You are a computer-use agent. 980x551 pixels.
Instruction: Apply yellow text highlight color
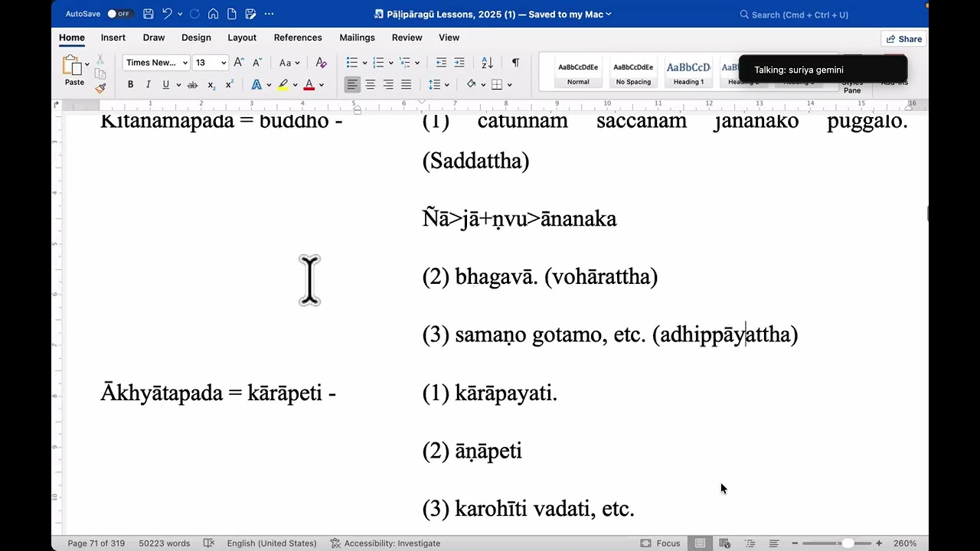coord(283,84)
